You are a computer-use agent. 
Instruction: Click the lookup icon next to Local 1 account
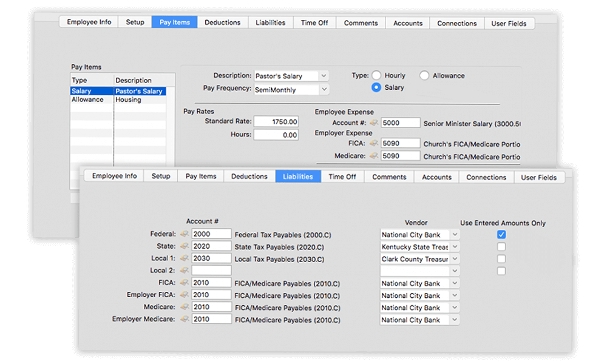tap(185, 258)
